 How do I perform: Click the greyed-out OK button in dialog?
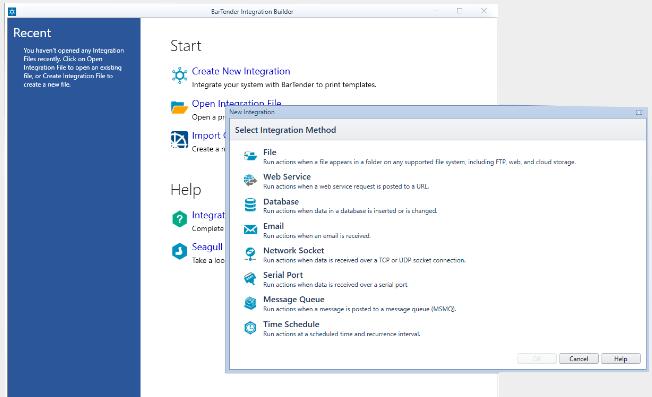[x=536, y=359]
